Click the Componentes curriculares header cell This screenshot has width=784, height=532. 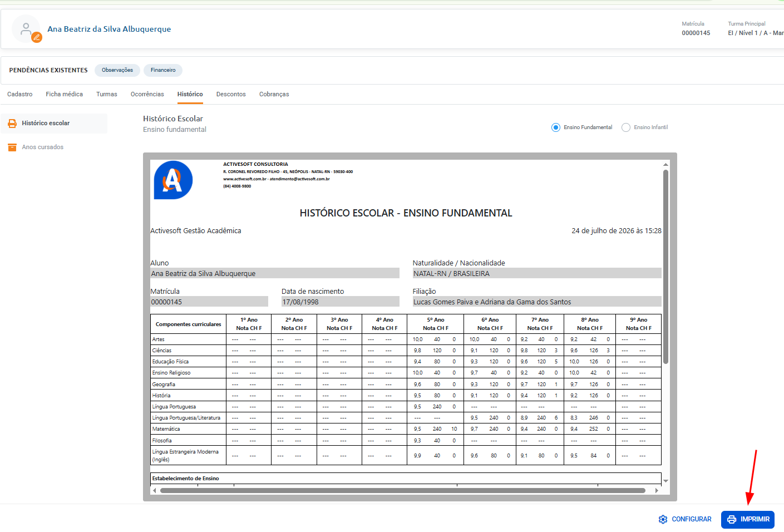[x=188, y=324]
